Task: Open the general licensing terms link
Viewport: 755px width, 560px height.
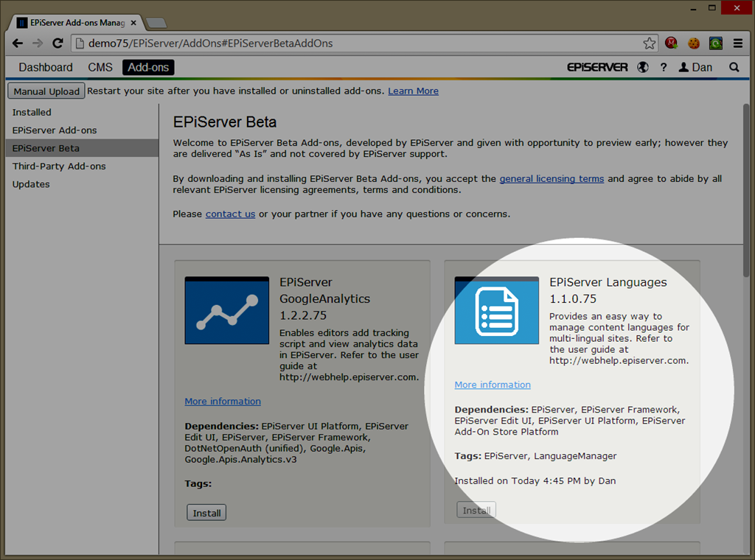Action: (552, 179)
